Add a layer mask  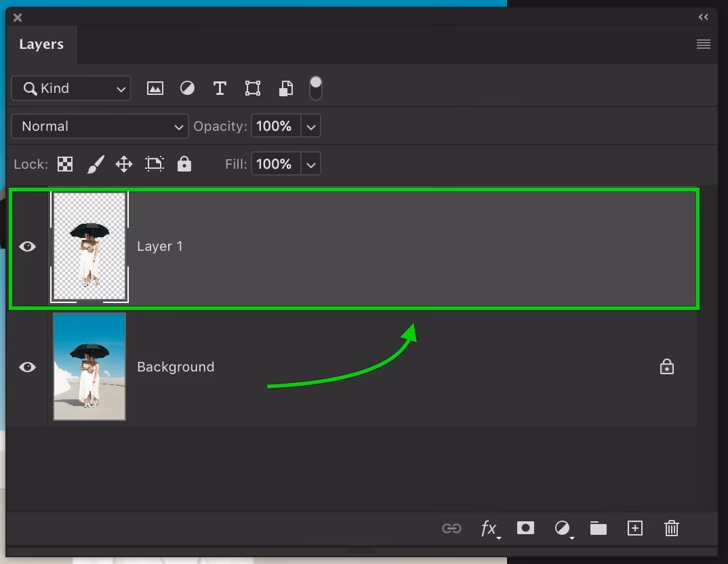tap(526, 528)
